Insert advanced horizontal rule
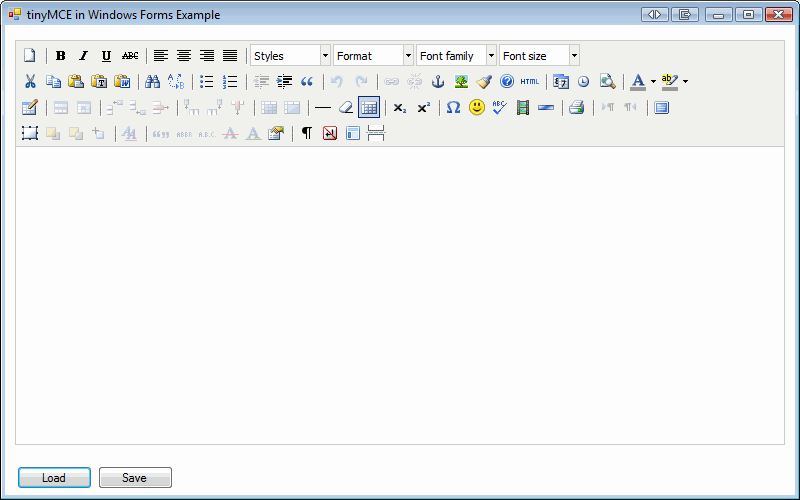800x500 pixels. click(x=546, y=107)
